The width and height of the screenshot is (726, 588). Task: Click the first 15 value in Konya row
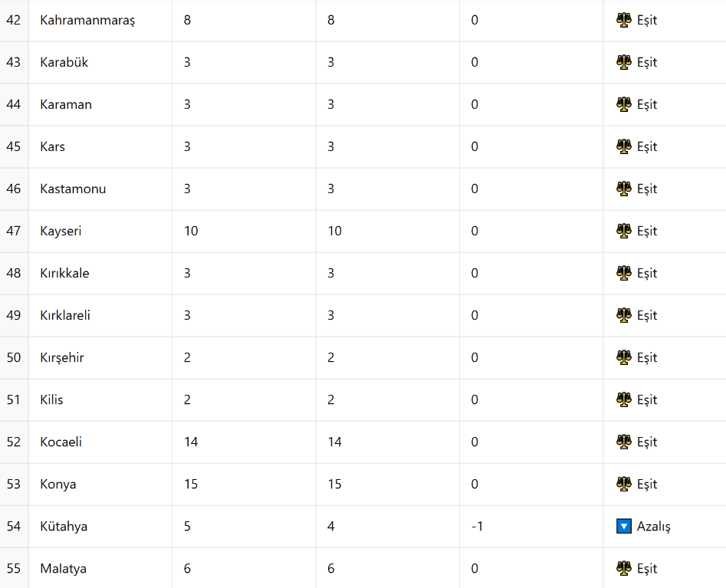point(191,485)
